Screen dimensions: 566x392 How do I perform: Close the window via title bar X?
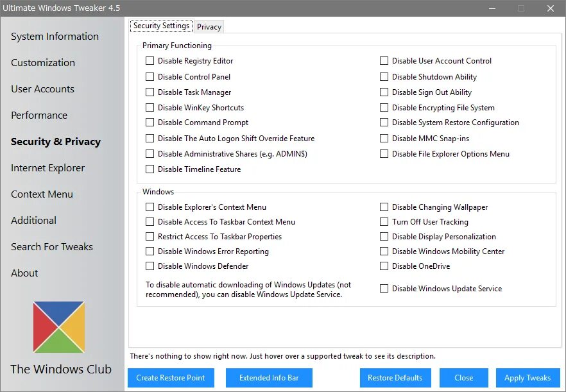tap(551, 8)
